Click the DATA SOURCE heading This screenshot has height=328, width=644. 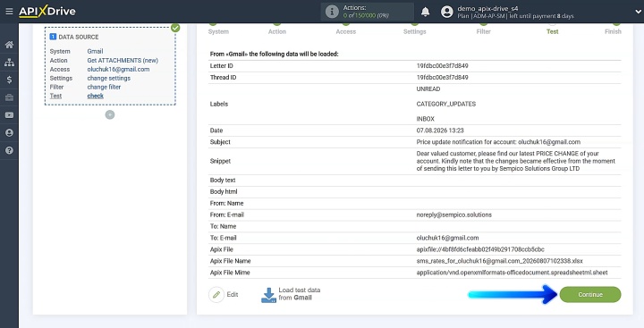(79, 37)
